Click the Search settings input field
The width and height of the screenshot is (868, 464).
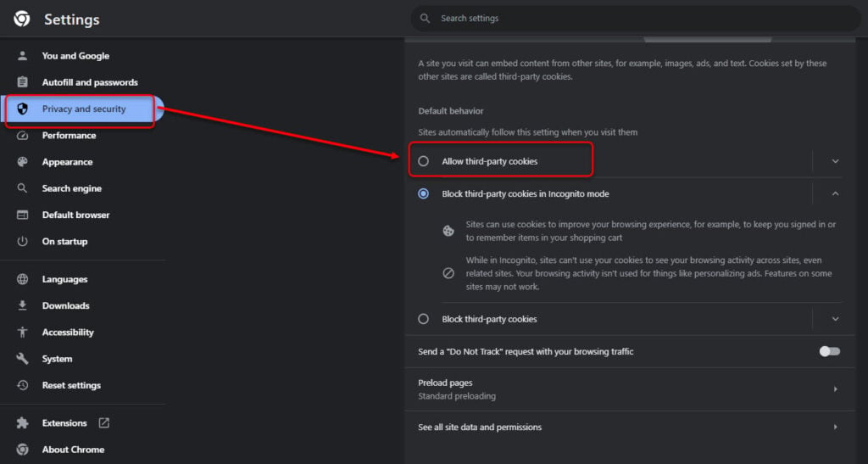(x=636, y=19)
